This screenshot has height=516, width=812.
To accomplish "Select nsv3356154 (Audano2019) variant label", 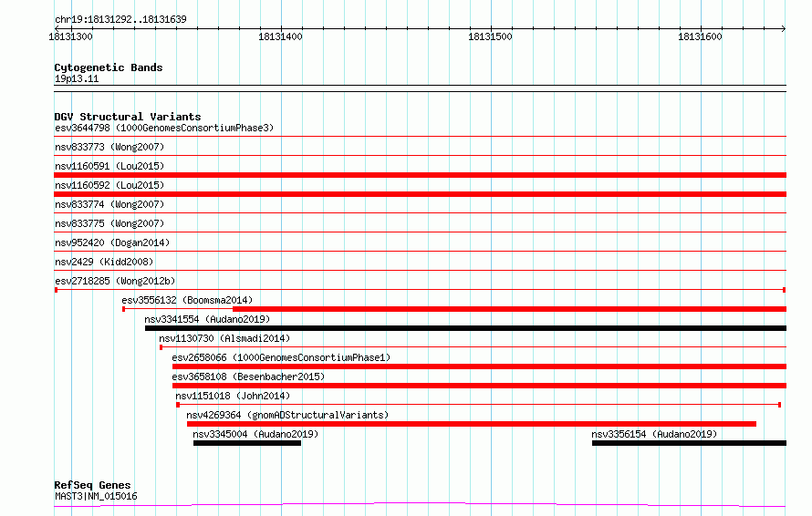I will point(654,434).
